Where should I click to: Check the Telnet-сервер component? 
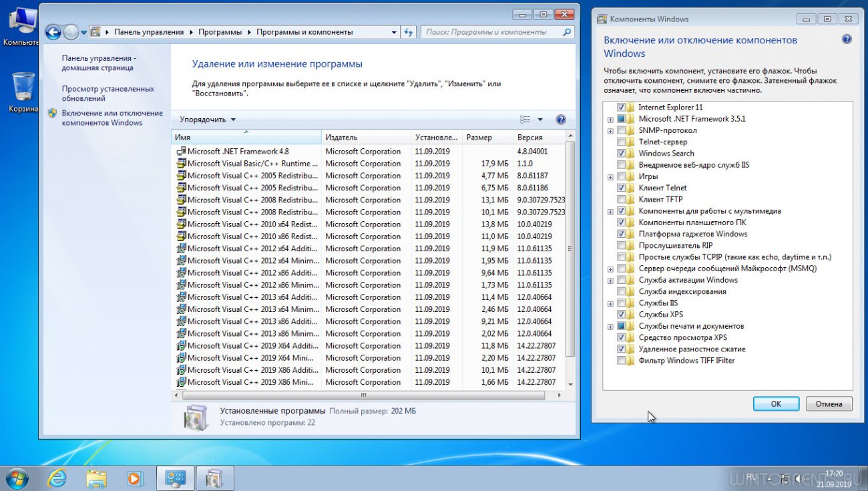click(x=622, y=142)
